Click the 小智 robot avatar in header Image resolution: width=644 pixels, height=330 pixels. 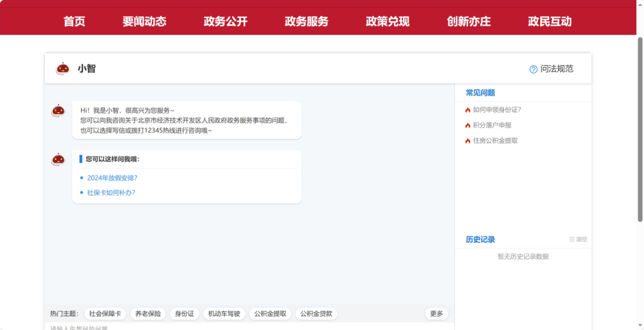pyautogui.click(x=63, y=69)
